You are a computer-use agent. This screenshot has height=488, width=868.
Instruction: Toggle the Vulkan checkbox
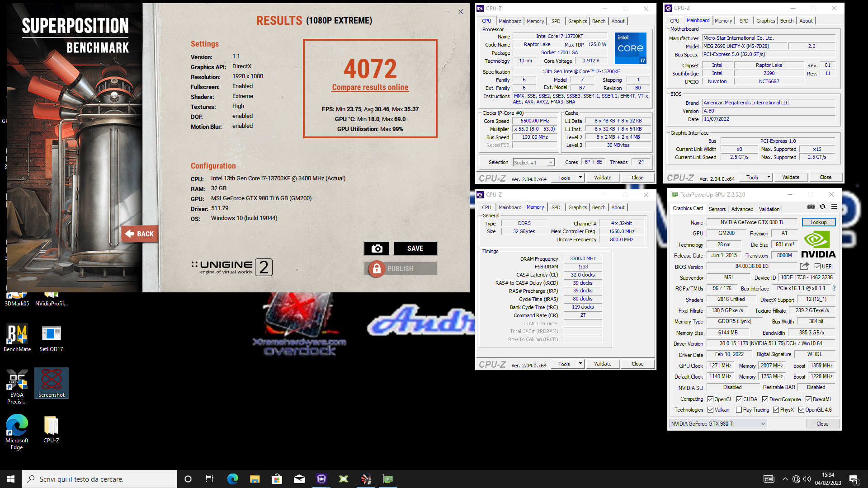click(x=710, y=410)
